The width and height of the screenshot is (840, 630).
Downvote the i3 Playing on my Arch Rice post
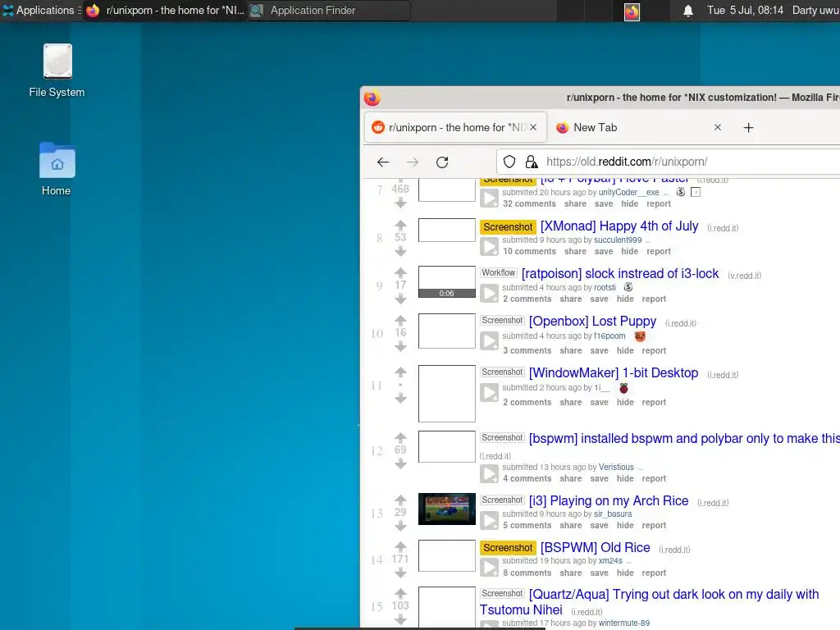click(400, 526)
